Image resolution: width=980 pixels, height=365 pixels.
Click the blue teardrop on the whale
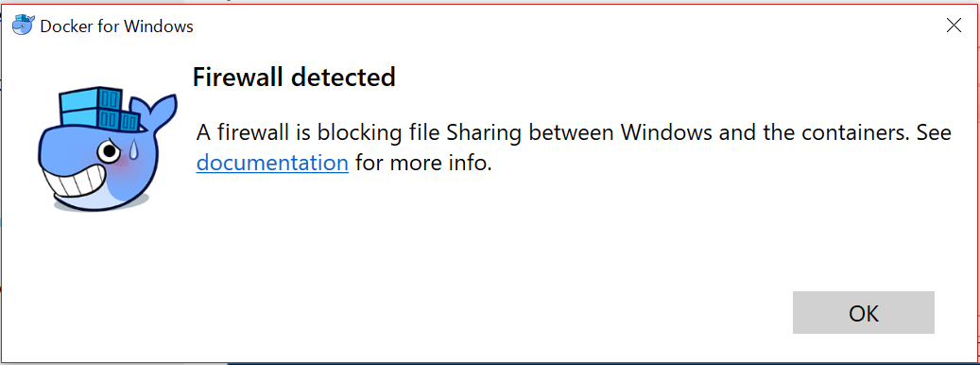tap(134, 148)
